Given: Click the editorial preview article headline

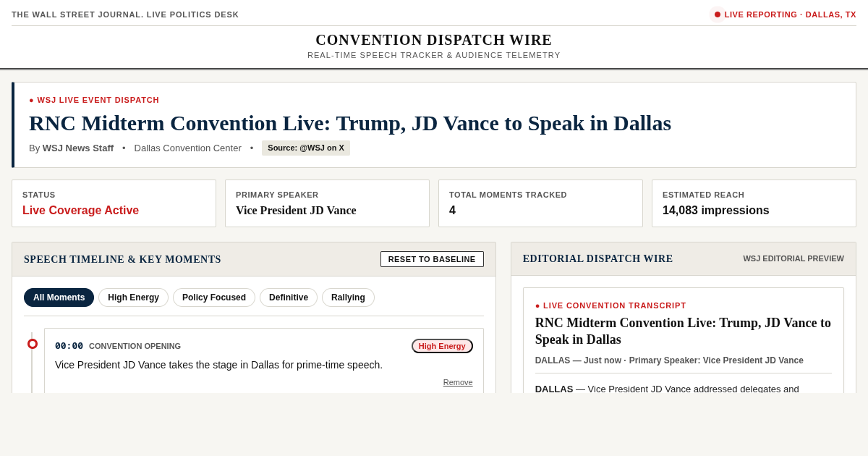Looking at the screenshot, I should pyautogui.click(x=683, y=331).
